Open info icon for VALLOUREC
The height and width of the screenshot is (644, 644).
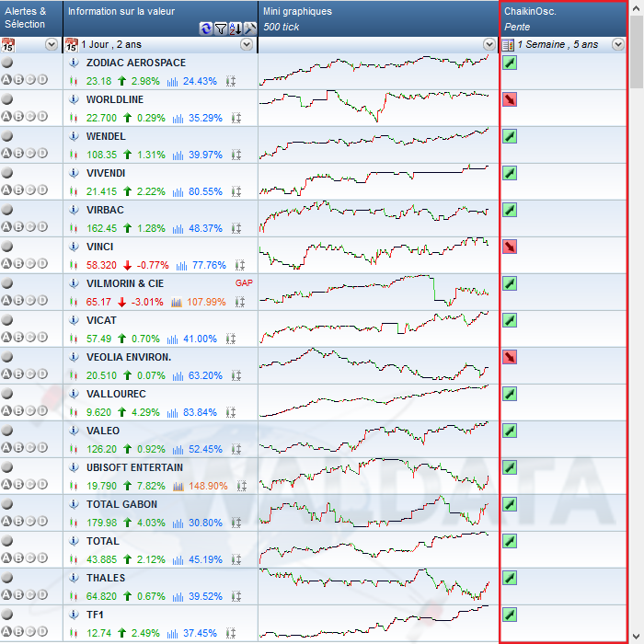(x=74, y=394)
